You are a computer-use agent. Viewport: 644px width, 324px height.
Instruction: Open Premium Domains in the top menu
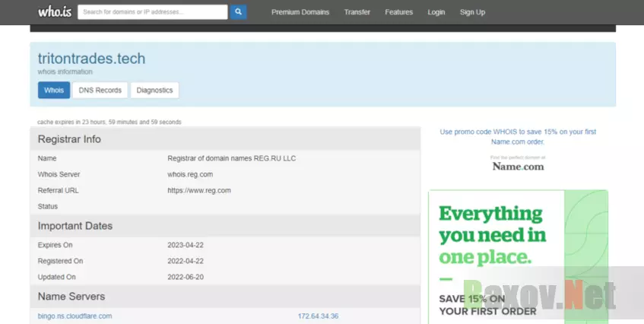(300, 12)
